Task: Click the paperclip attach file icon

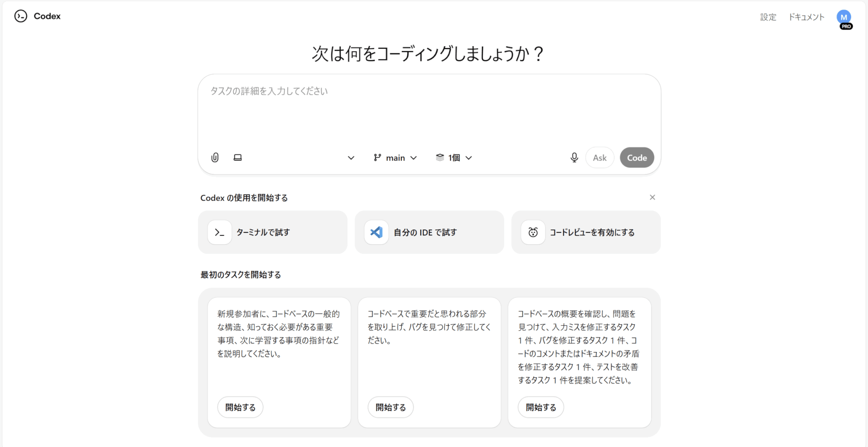Action: click(215, 158)
